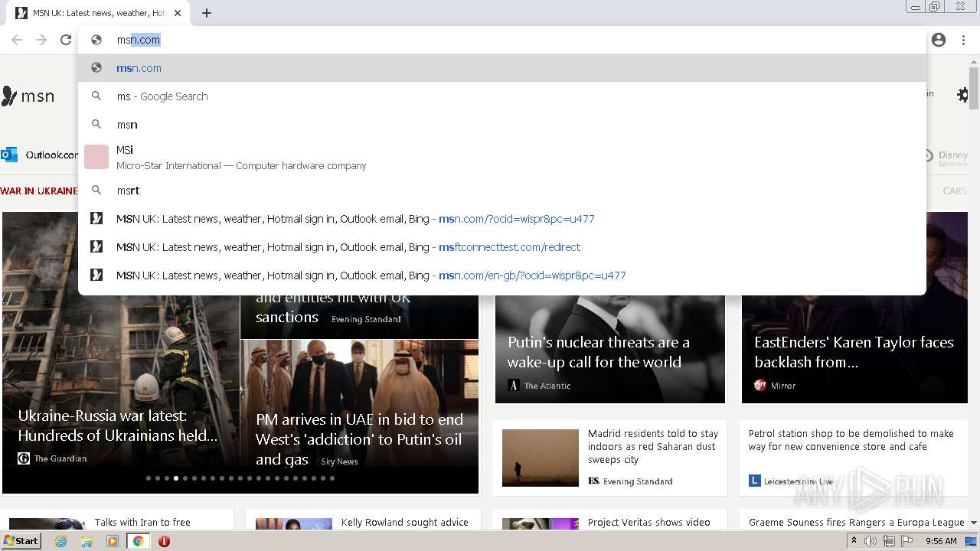
Task: Click The Atlantic source logo icon
Action: (514, 386)
